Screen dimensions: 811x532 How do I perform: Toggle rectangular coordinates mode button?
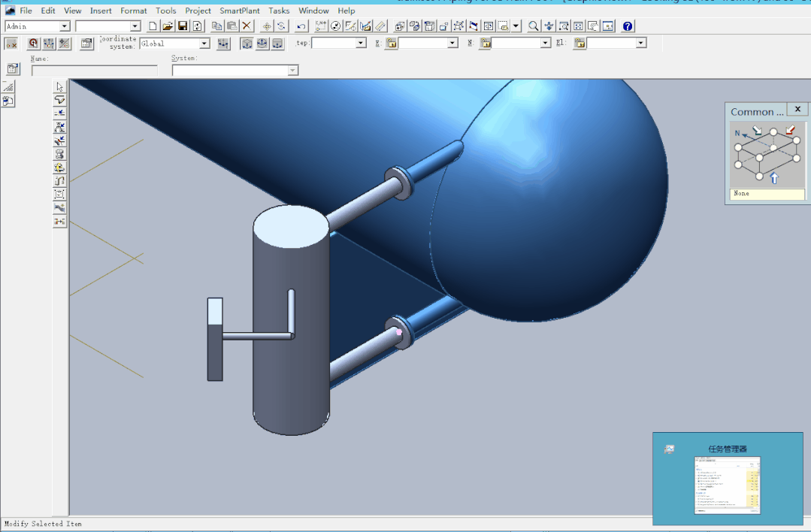[247, 44]
